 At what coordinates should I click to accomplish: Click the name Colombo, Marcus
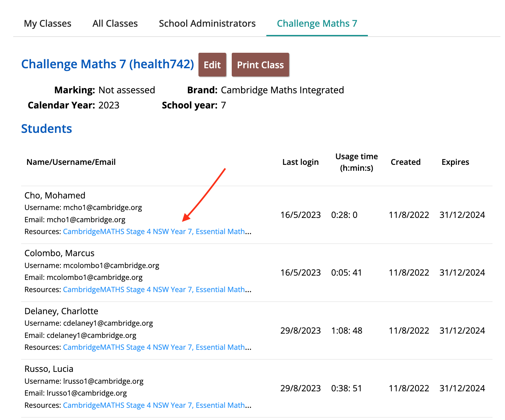point(59,253)
